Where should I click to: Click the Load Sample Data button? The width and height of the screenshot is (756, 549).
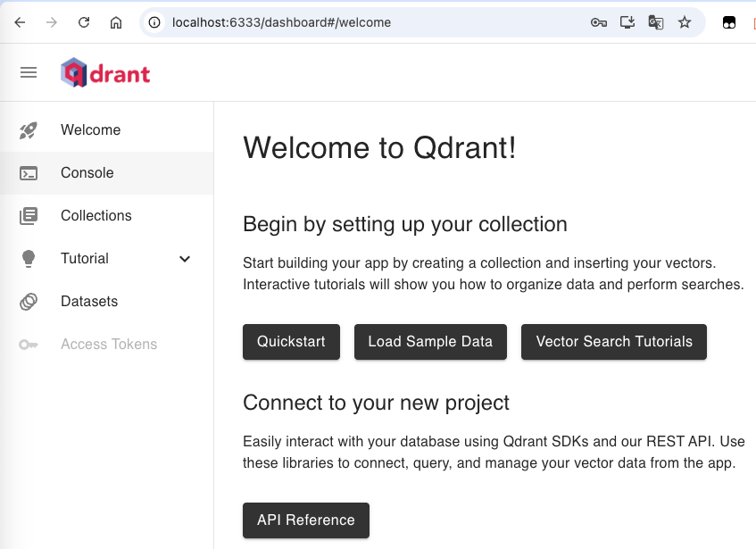point(430,342)
